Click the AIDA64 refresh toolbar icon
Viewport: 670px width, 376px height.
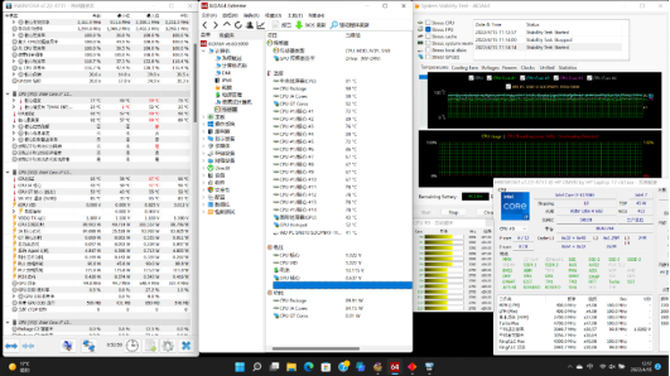pyautogui.click(x=238, y=25)
